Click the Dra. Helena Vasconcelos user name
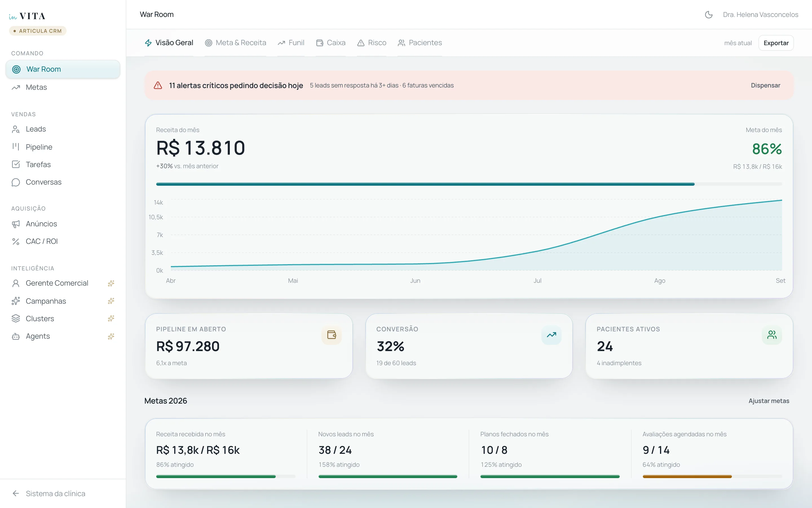 (x=760, y=14)
